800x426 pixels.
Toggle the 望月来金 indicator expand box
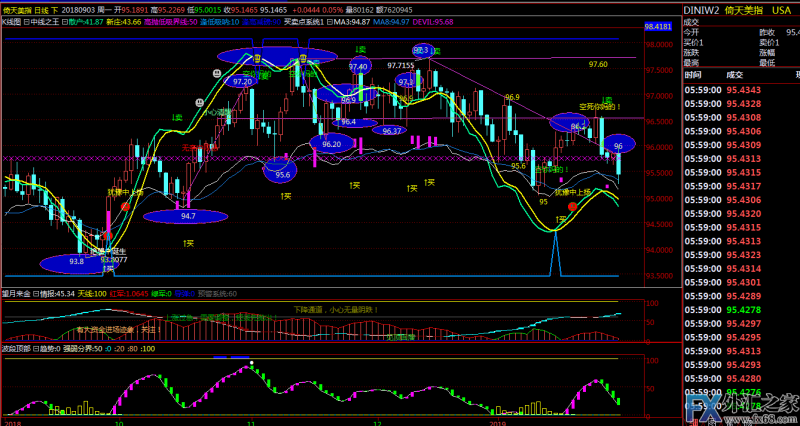[5, 293]
